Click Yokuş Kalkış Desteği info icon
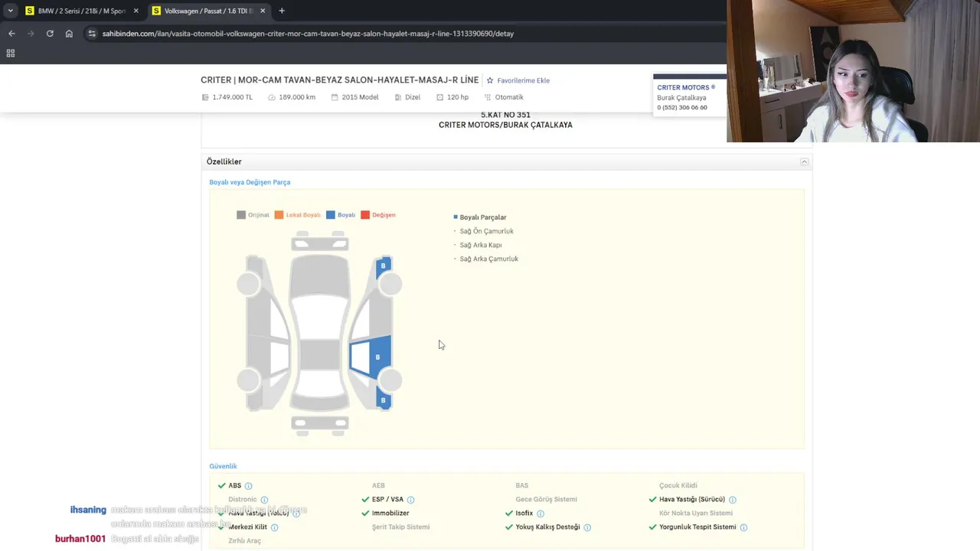The image size is (980, 551). pyautogui.click(x=587, y=527)
